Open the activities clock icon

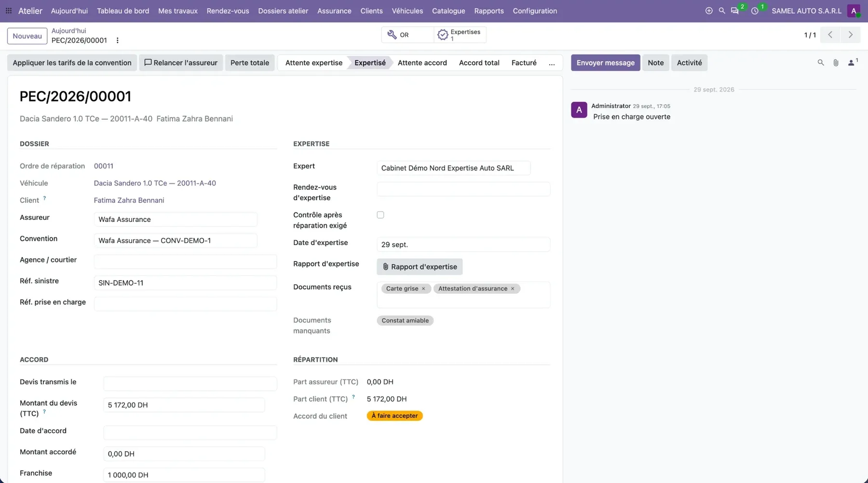click(755, 11)
